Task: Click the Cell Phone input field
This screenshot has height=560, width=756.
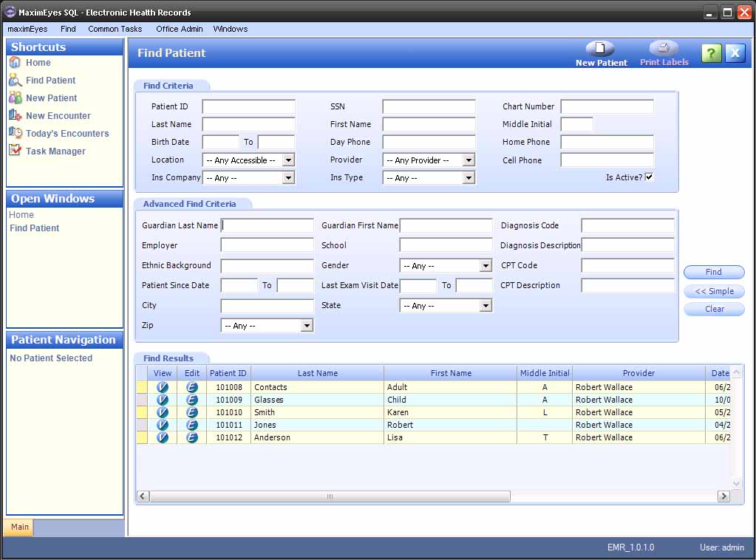Action: [x=607, y=160]
